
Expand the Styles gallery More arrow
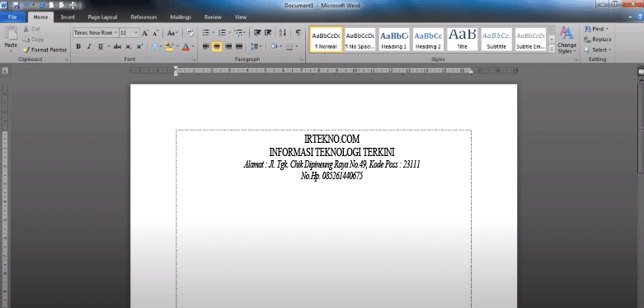(552, 49)
